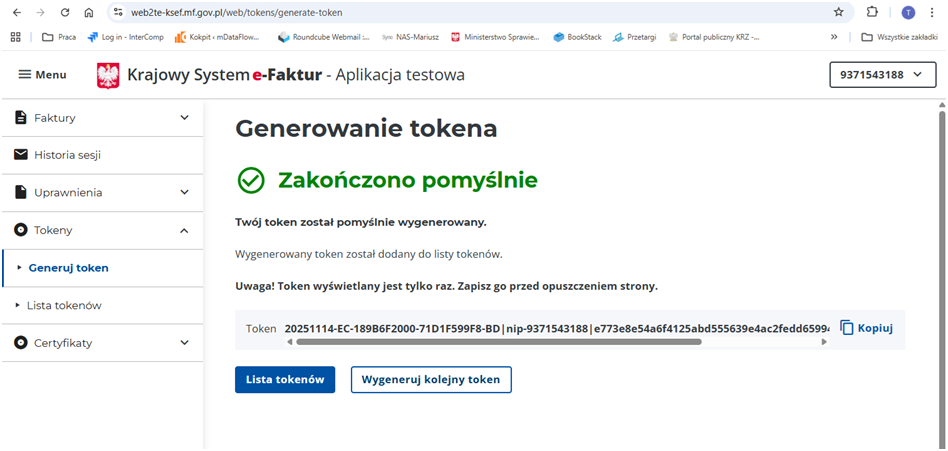Click Wygeneruj kolejny token button

pos(431,380)
